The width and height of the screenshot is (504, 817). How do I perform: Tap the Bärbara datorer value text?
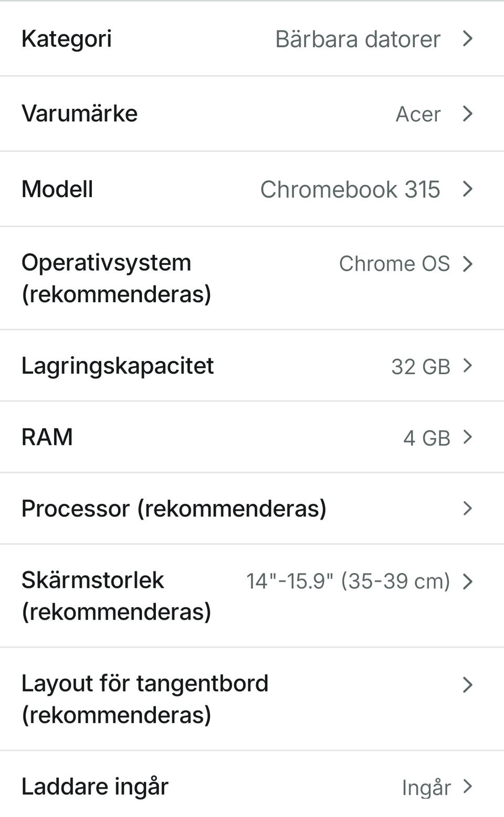point(358,39)
